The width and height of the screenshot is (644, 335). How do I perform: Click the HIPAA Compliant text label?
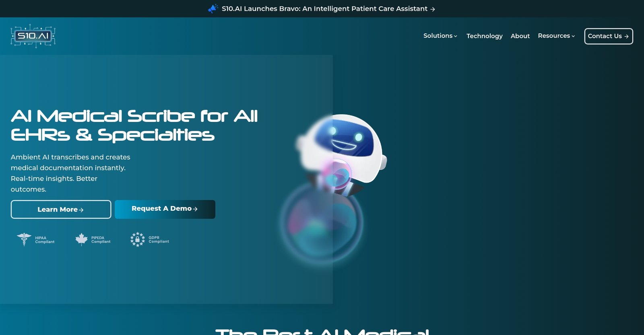[44, 240]
